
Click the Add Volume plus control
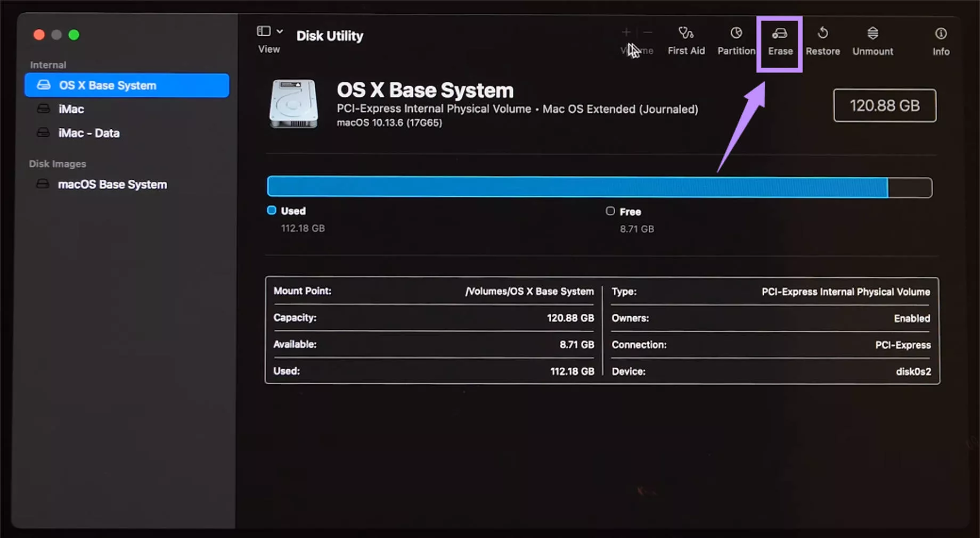[626, 32]
